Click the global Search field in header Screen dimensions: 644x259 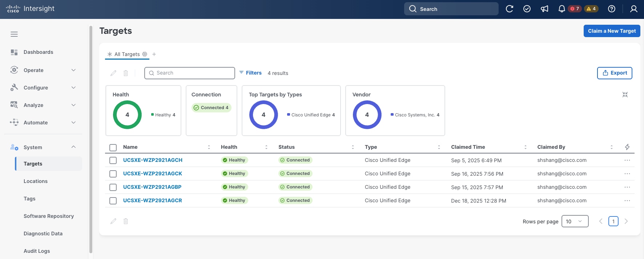(451, 9)
